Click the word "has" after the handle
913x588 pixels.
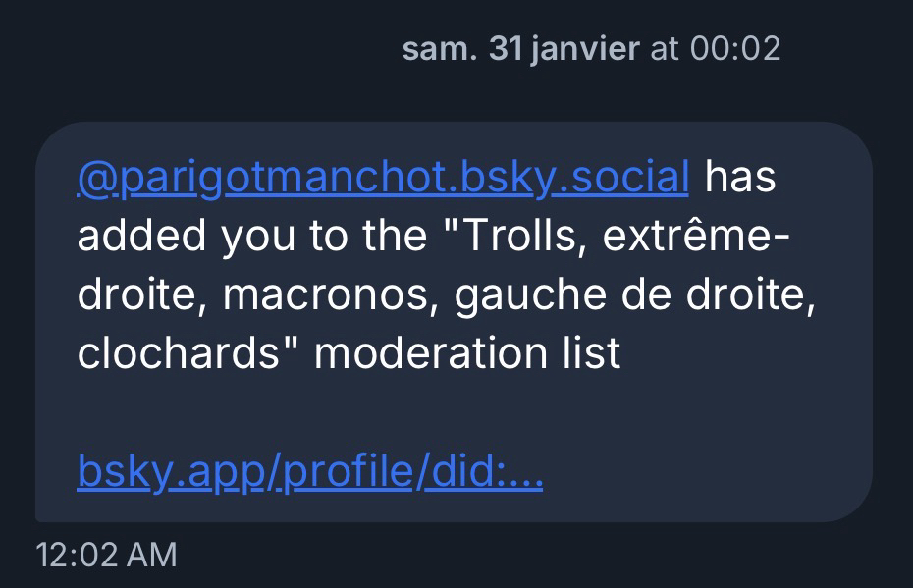[x=741, y=178]
